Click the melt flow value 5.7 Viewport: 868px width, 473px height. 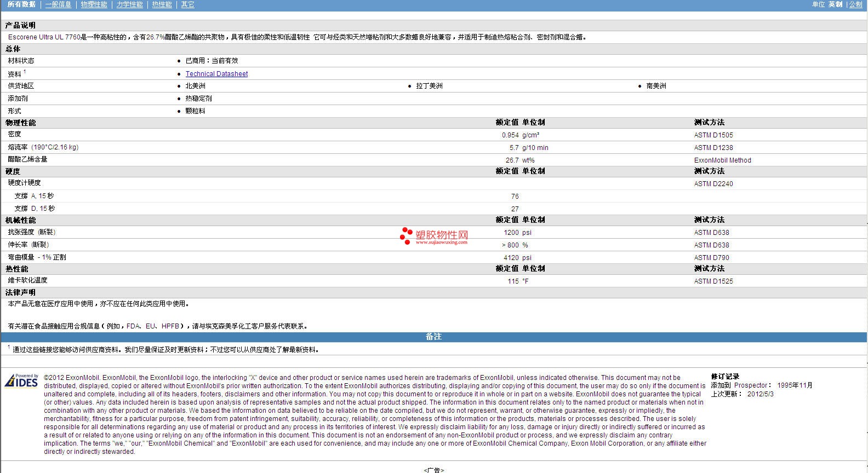tap(514, 148)
